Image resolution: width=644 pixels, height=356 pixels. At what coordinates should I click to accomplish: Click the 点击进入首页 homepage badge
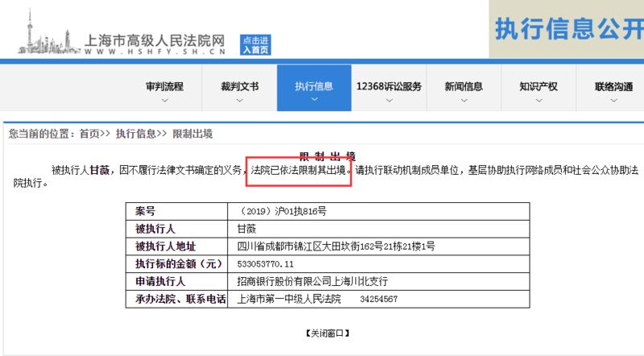pyautogui.click(x=255, y=45)
